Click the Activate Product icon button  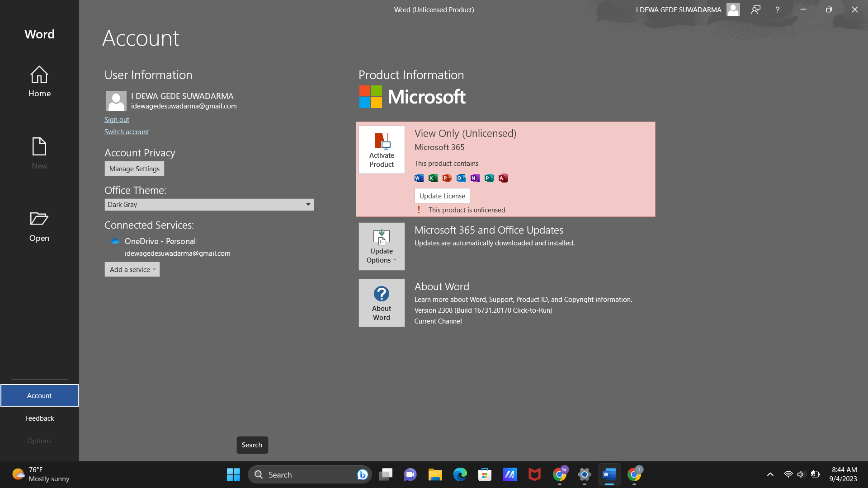click(x=382, y=150)
